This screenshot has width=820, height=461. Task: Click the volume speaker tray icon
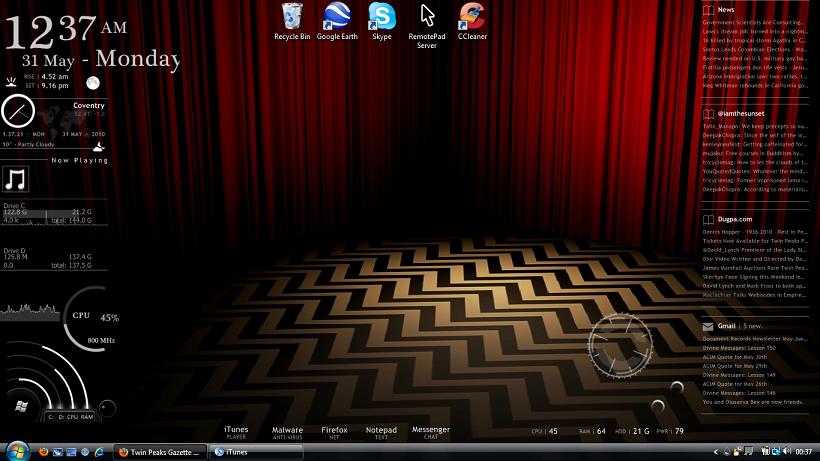pyautogui.click(x=787, y=452)
